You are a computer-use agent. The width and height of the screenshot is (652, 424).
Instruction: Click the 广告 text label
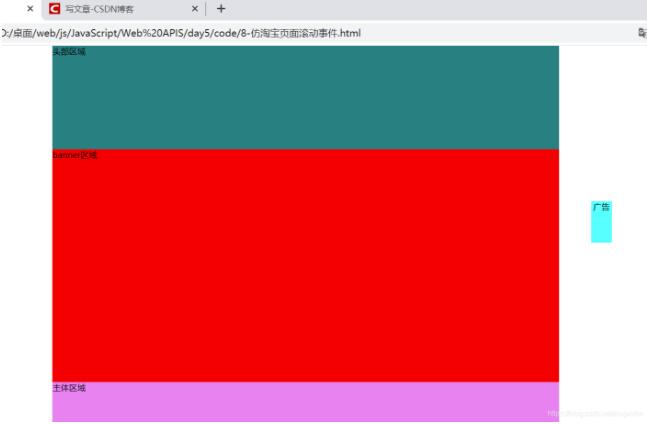point(601,207)
